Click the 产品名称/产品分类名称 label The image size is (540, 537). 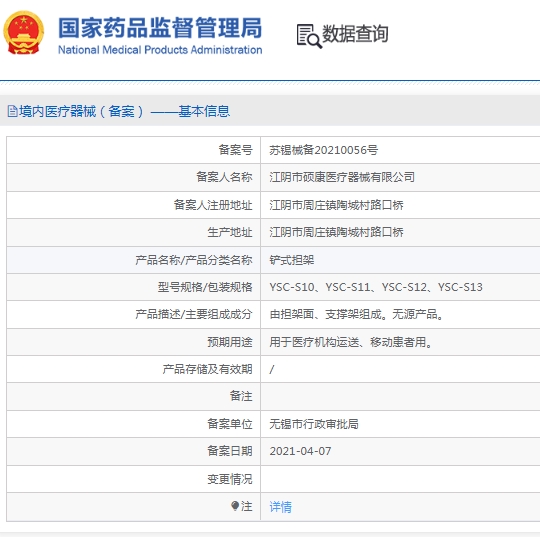[x=194, y=260]
